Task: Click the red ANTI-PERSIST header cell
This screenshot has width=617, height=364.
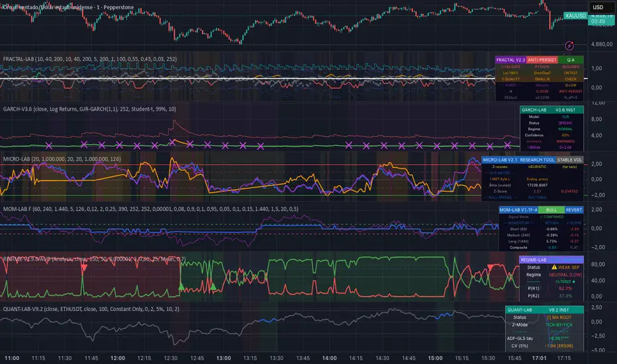Action: (542, 60)
